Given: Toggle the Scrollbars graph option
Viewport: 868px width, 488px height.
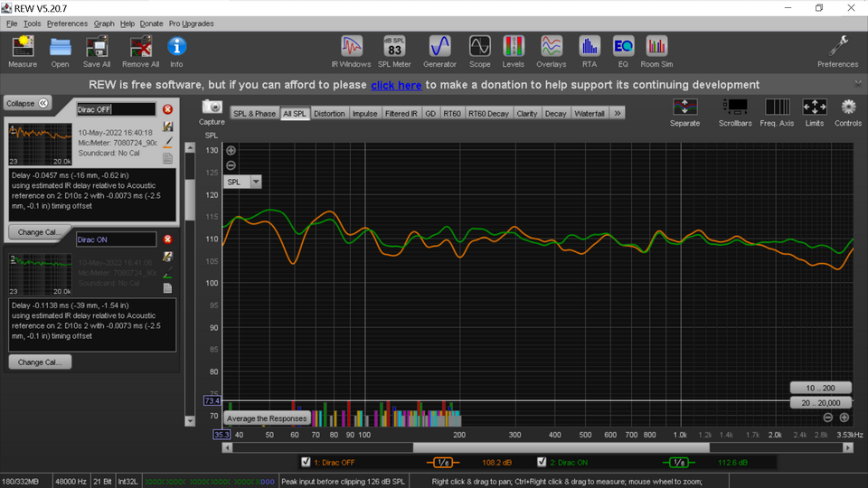Looking at the screenshot, I should pos(734,112).
